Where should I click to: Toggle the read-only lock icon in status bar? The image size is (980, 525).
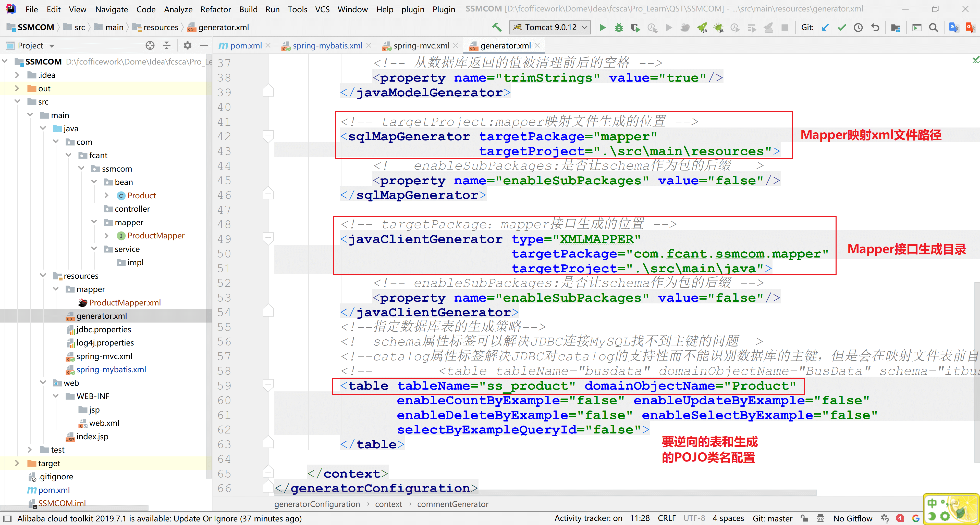(804, 519)
